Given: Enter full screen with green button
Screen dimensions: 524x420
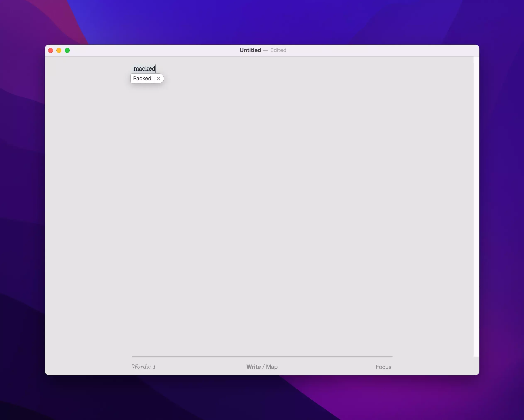Looking at the screenshot, I should click(x=67, y=50).
